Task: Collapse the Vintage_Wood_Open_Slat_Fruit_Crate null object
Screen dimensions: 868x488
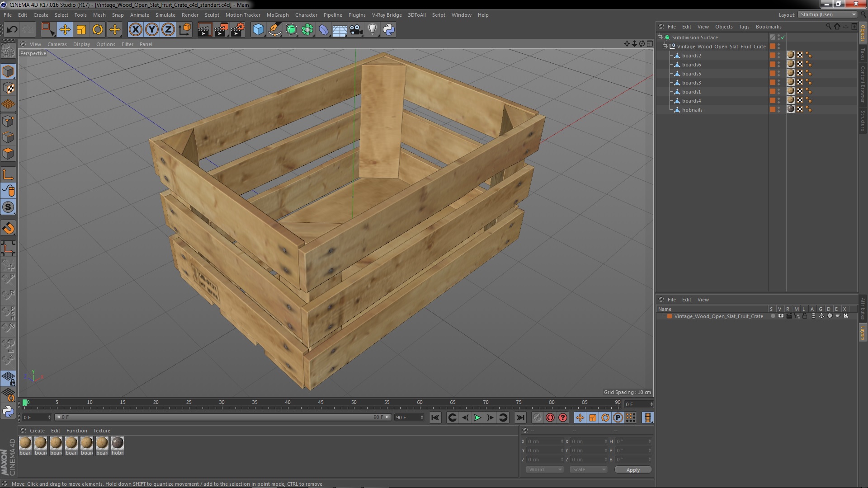Action: [x=665, y=47]
